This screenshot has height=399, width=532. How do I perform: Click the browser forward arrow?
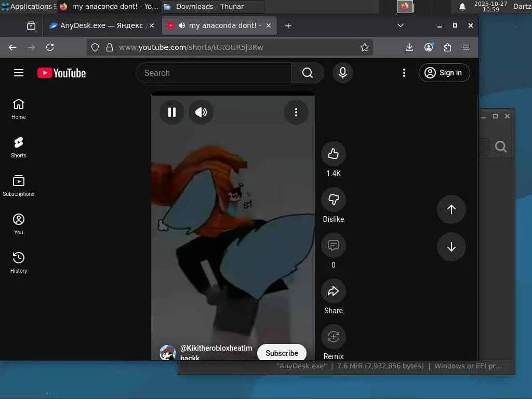(31, 47)
